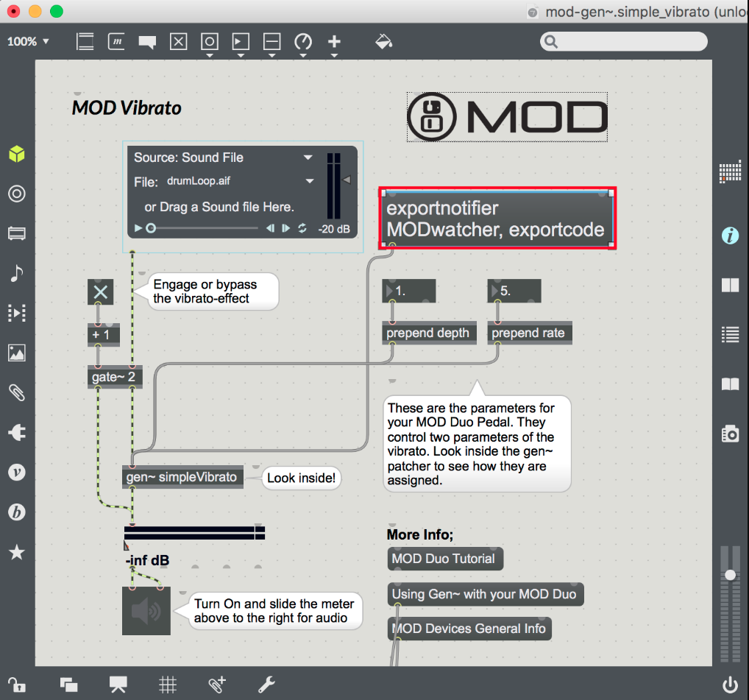The height and width of the screenshot is (700, 749).
Task: Toggle the patcher lock icon
Action: 16,685
